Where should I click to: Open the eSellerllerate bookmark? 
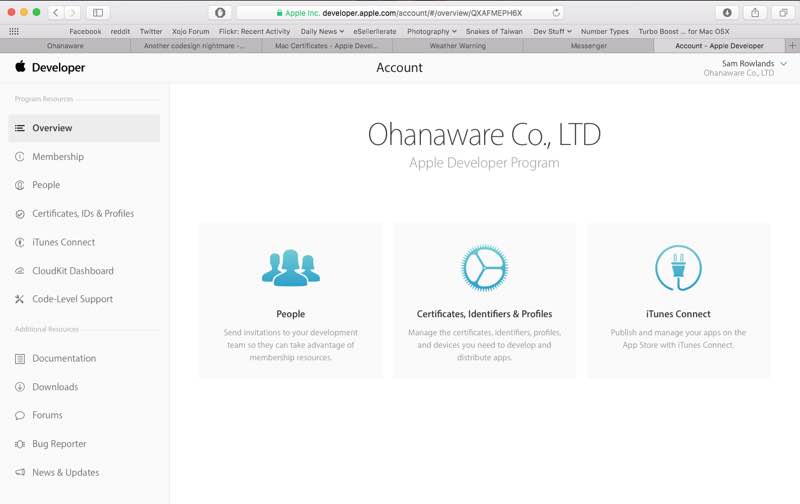point(374,31)
